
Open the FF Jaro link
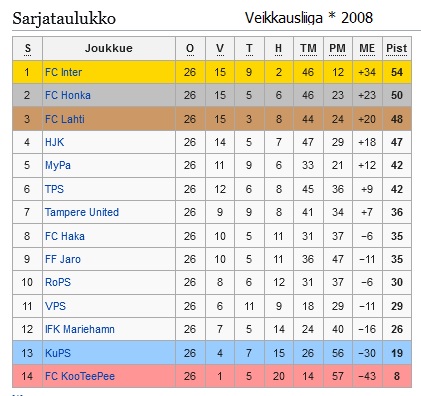click(x=63, y=259)
